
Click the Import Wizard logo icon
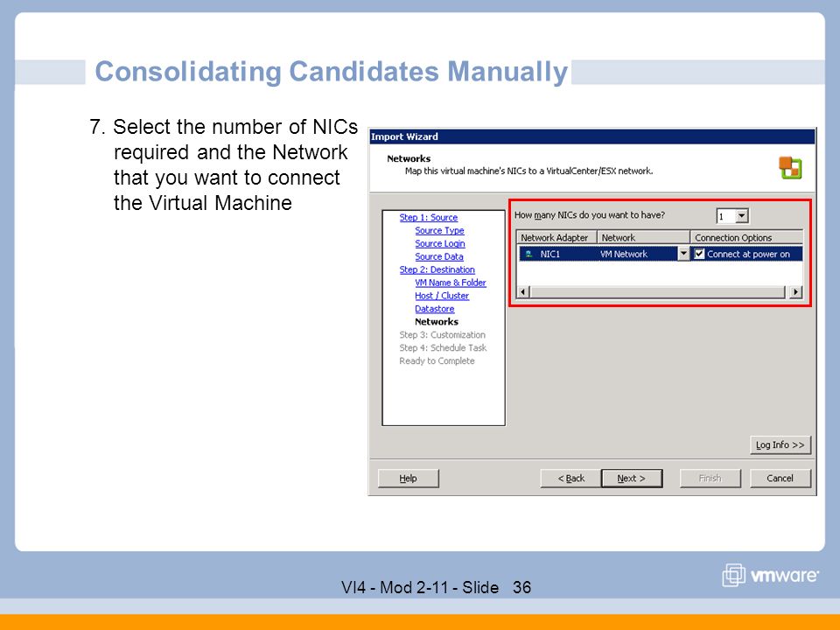790,168
